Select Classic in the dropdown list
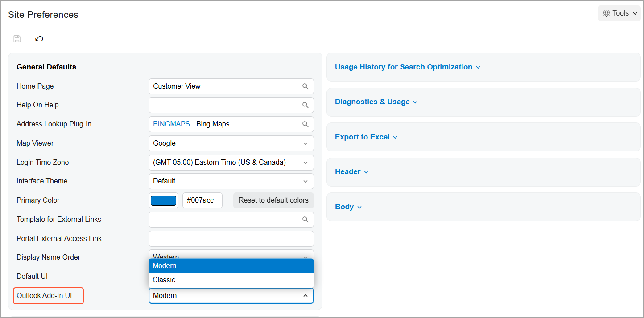This screenshot has width=644, height=318. point(231,280)
